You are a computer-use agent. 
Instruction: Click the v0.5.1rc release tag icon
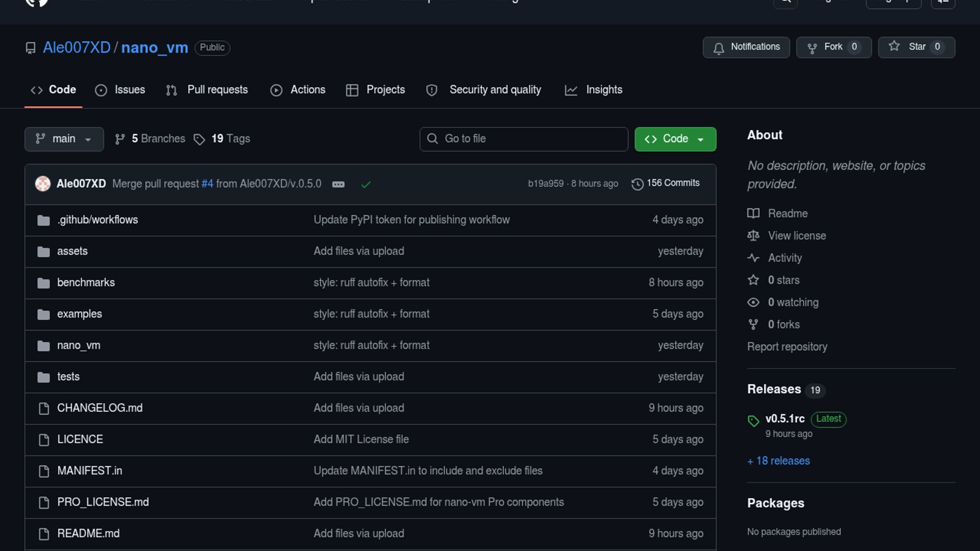coord(753,420)
